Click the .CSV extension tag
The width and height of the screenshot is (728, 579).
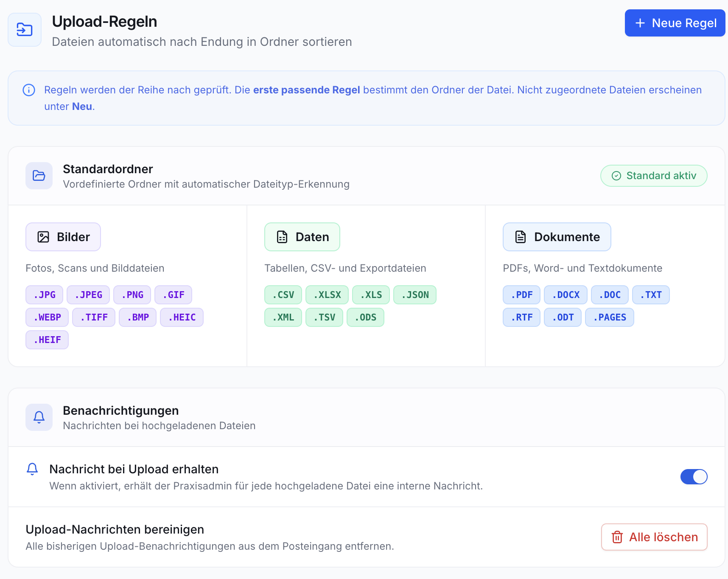[x=283, y=295]
